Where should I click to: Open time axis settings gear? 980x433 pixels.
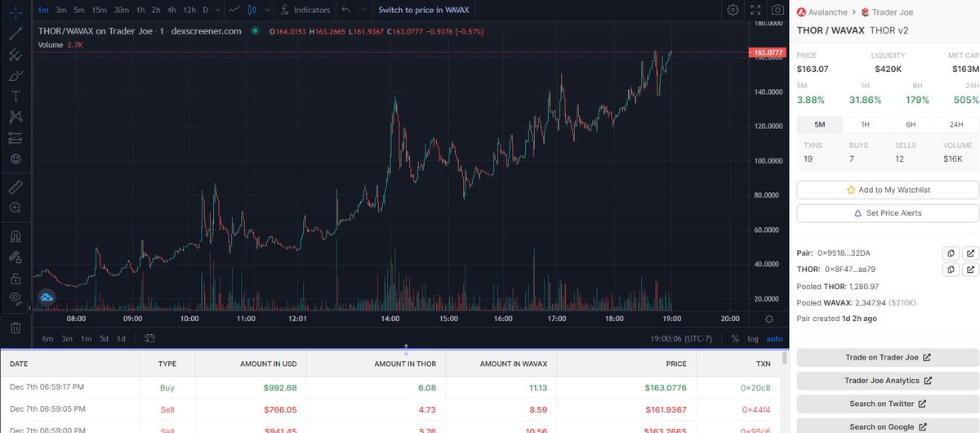768,319
